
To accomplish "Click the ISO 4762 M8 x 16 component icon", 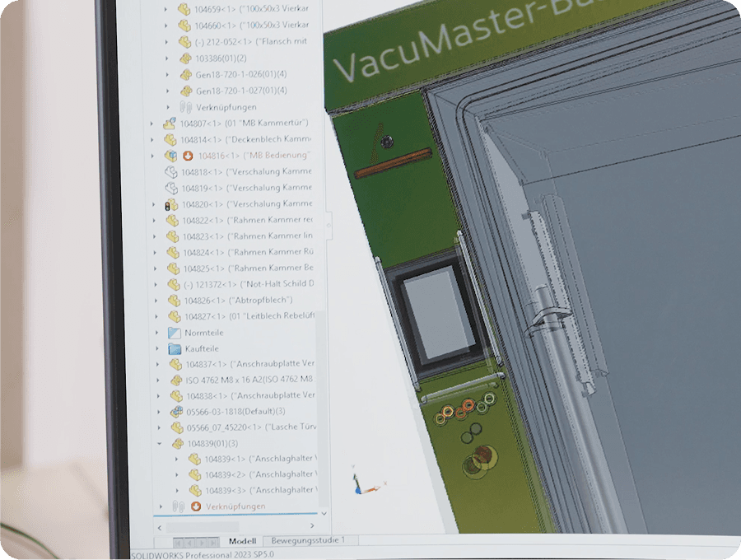I will coord(175,380).
